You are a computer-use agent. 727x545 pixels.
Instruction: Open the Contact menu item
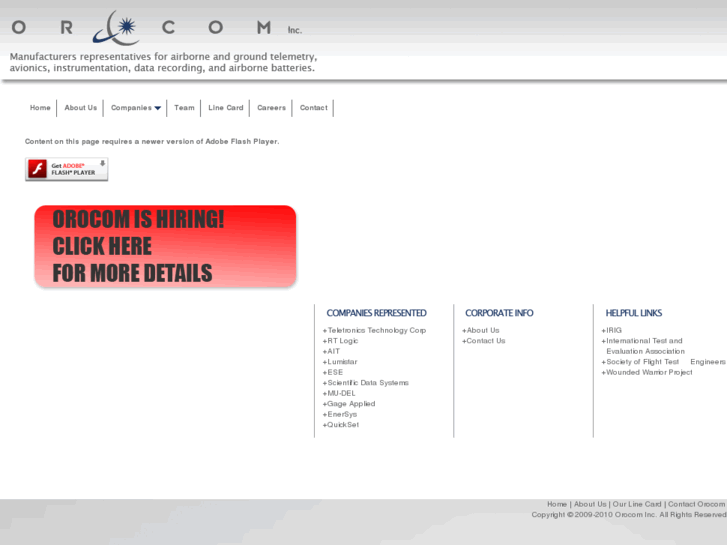pyautogui.click(x=314, y=108)
